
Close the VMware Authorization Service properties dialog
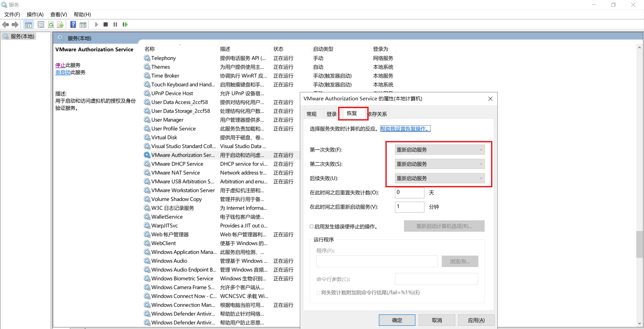(490, 99)
